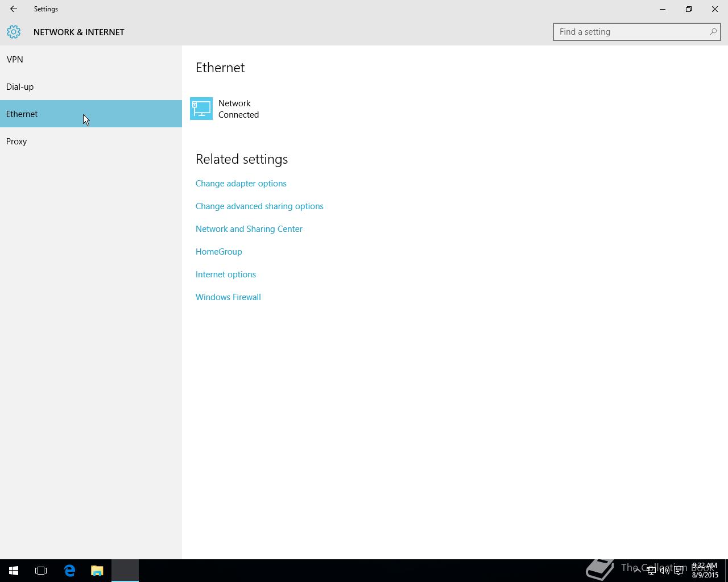
Task: Open Change adapter options link
Action: click(x=241, y=184)
